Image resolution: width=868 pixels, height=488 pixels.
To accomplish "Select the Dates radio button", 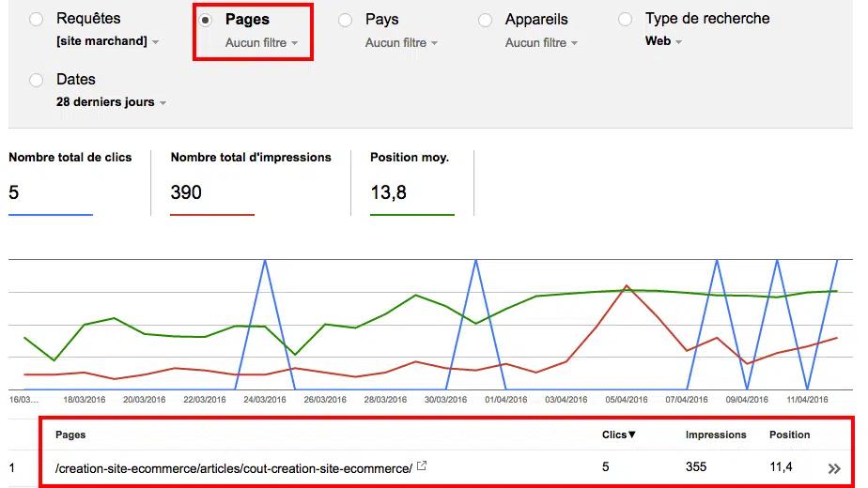I will click(37, 81).
